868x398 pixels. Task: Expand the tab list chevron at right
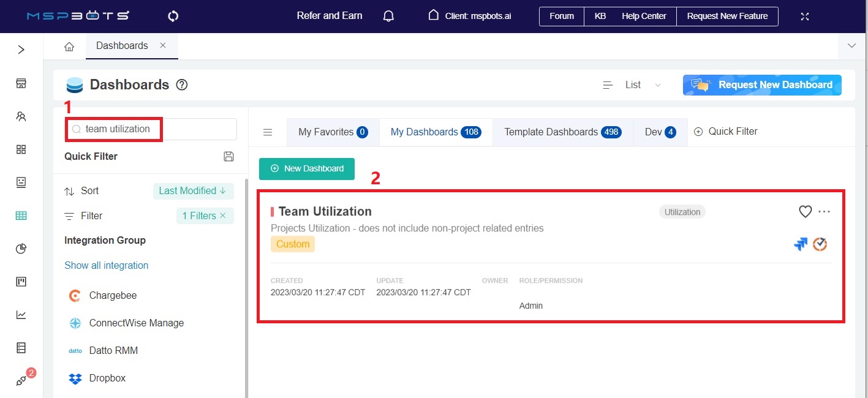pos(851,46)
